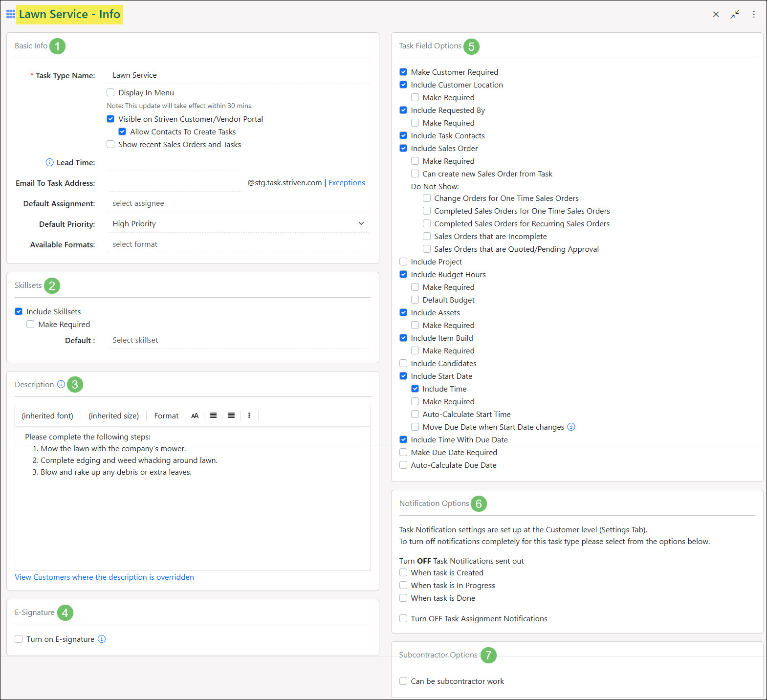Uncheck Visible on Striven Customer/Vendor Portal
767x700 pixels.
click(x=110, y=119)
